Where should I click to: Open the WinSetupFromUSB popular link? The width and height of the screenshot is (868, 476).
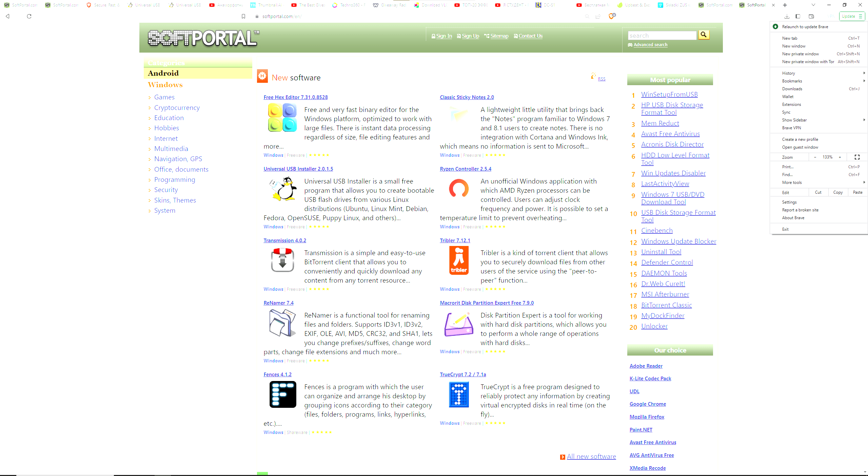click(669, 95)
